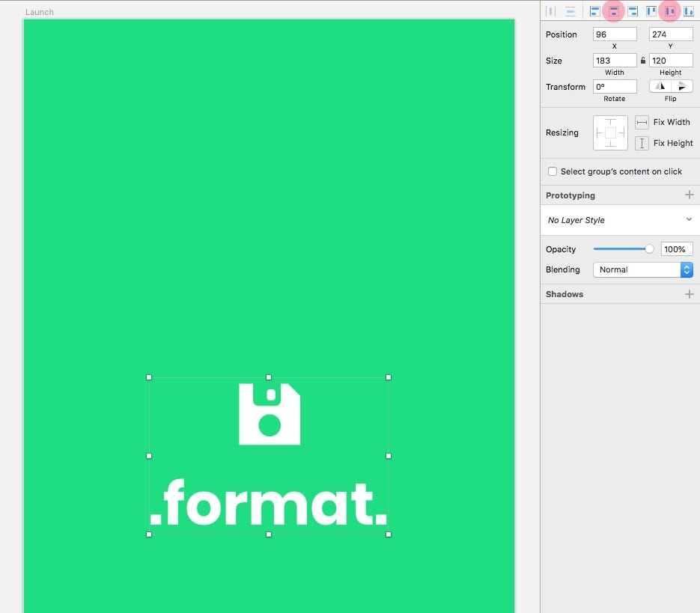
Task: Click the Height size field
Action: [x=671, y=61]
